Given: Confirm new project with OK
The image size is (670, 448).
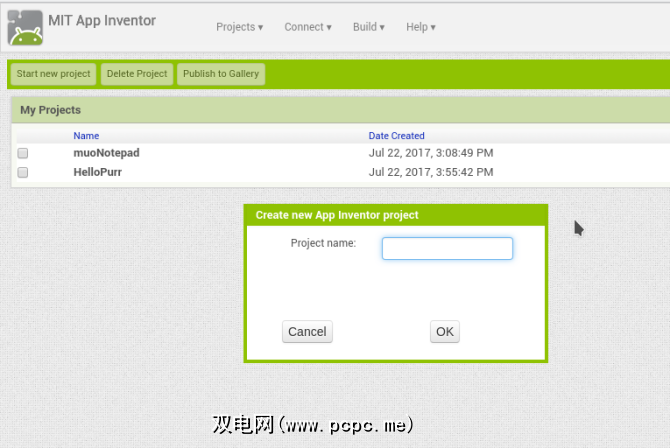Looking at the screenshot, I should tap(445, 332).
